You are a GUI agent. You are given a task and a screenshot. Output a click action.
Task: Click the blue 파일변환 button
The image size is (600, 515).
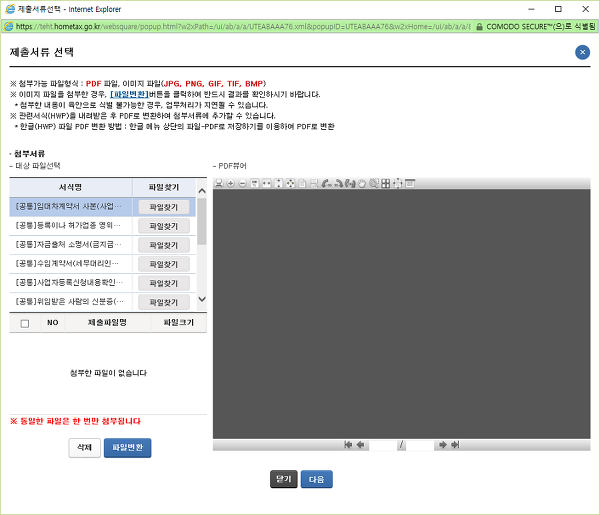click(x=127, y=447)
